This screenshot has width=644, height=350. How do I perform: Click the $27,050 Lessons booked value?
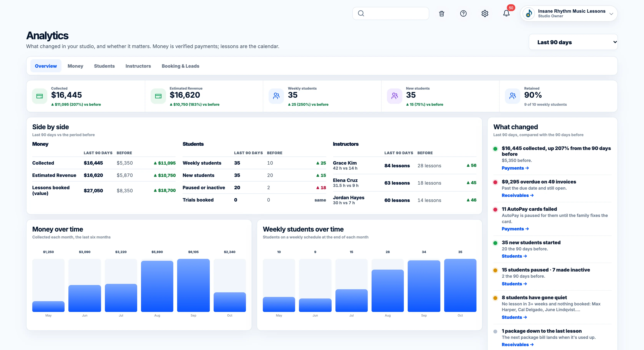[x=93, y=191]
